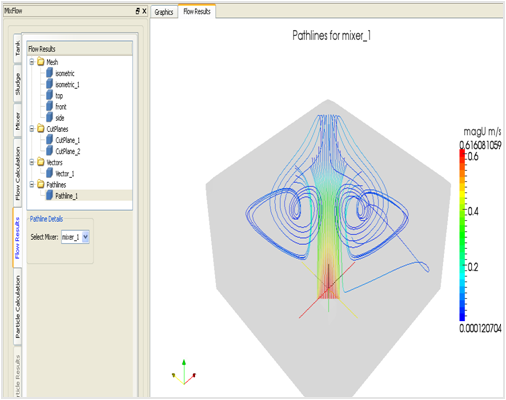
Task: Choose the top mesh view
Action: 59,96
